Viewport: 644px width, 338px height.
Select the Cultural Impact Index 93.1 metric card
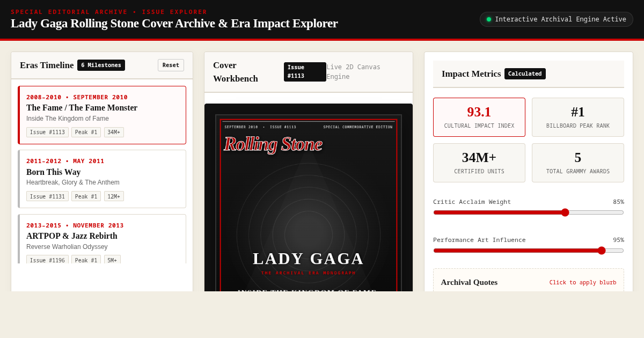pos(479,117)
